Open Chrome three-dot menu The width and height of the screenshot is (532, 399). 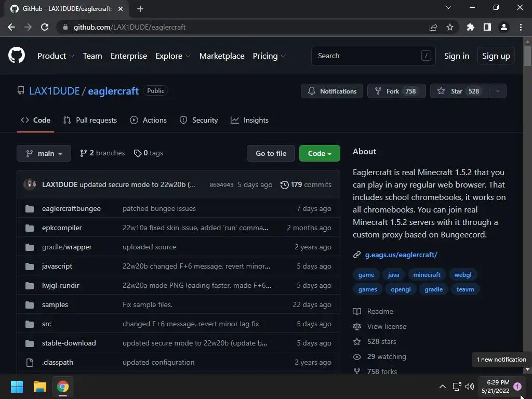coord(521,27)
